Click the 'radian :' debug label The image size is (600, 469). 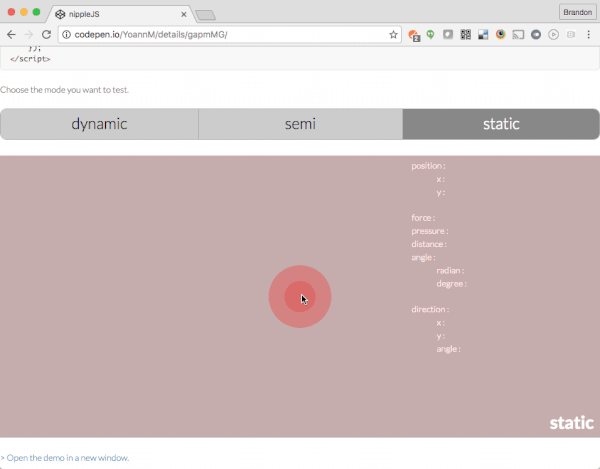[x=450, y=270]
